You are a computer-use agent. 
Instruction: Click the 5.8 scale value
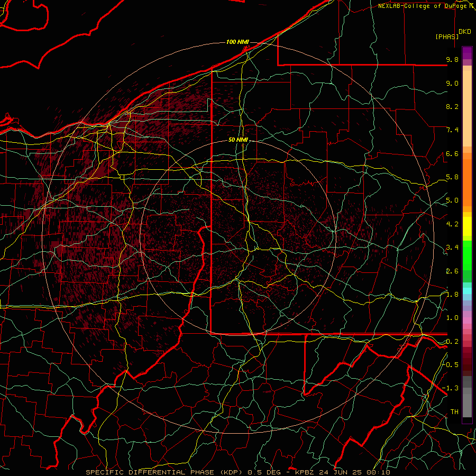coord(452,177)
